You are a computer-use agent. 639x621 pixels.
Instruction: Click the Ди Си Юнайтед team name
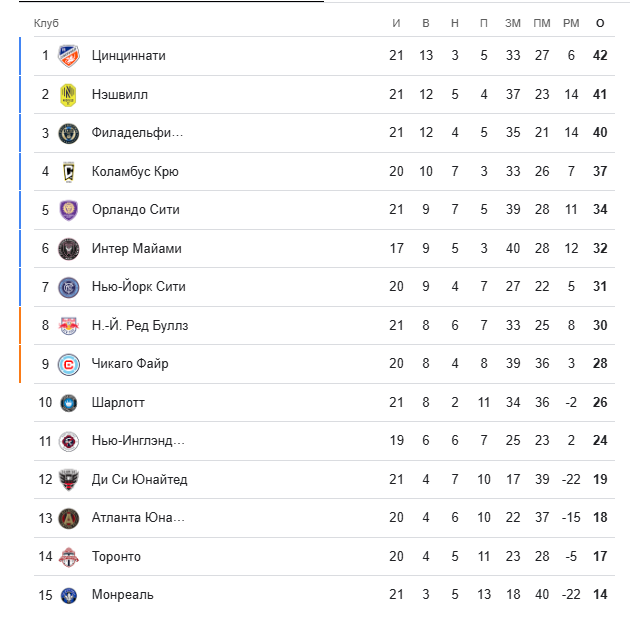139,479
